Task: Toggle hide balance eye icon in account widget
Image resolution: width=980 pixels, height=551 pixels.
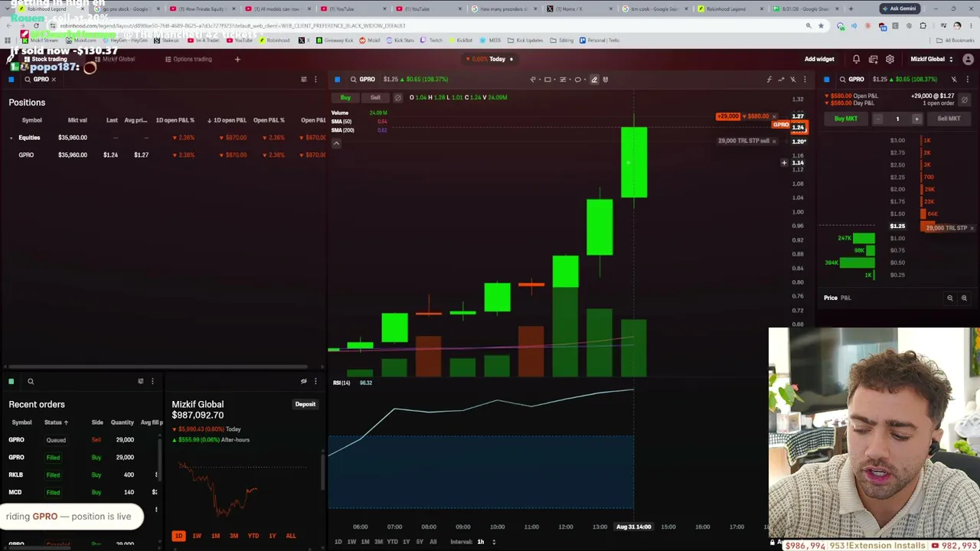Action: 304,381
